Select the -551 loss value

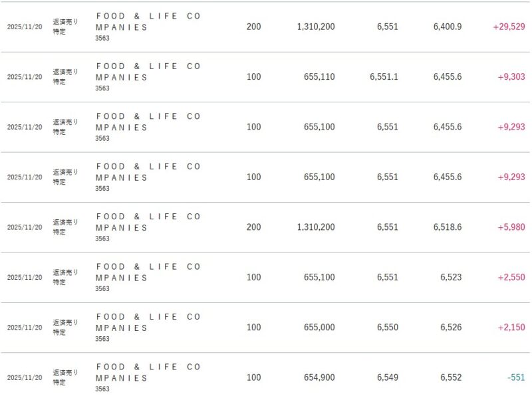point(515,377)
